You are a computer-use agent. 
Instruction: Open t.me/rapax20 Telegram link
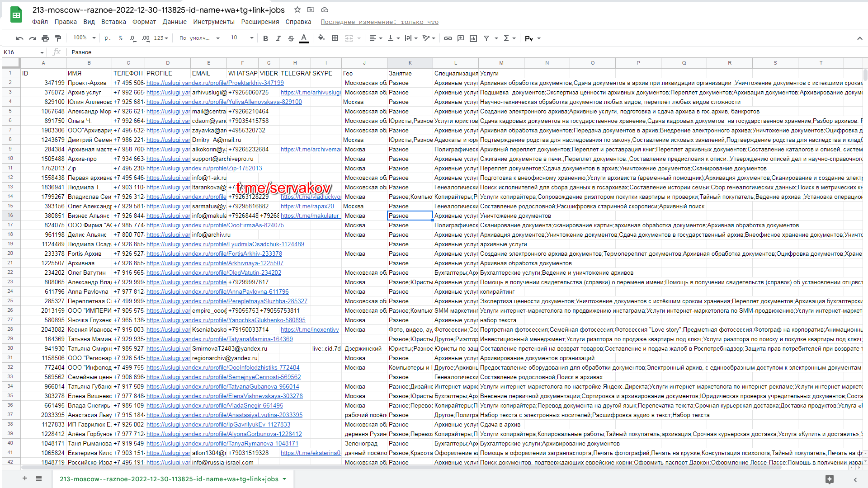point(307,206)
